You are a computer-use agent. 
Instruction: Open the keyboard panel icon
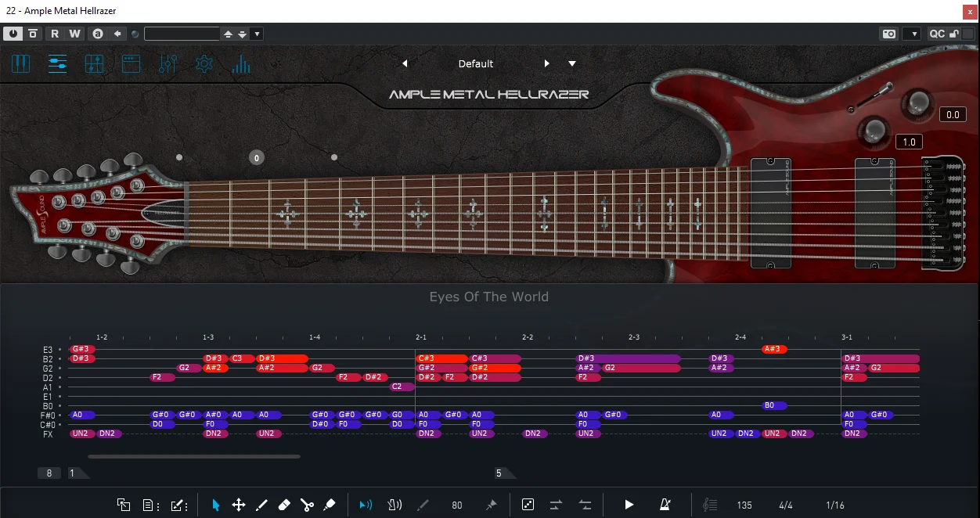coord(20,64)
